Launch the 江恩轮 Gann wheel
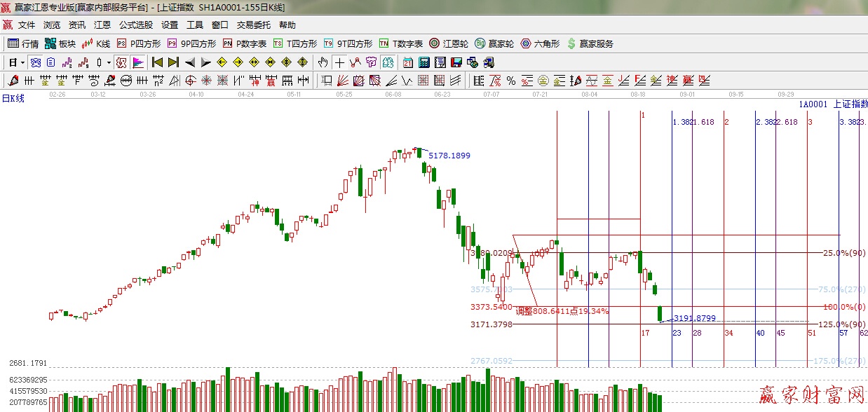The height and width of the screenshot is (412, 868). click(x=448, y=43)
